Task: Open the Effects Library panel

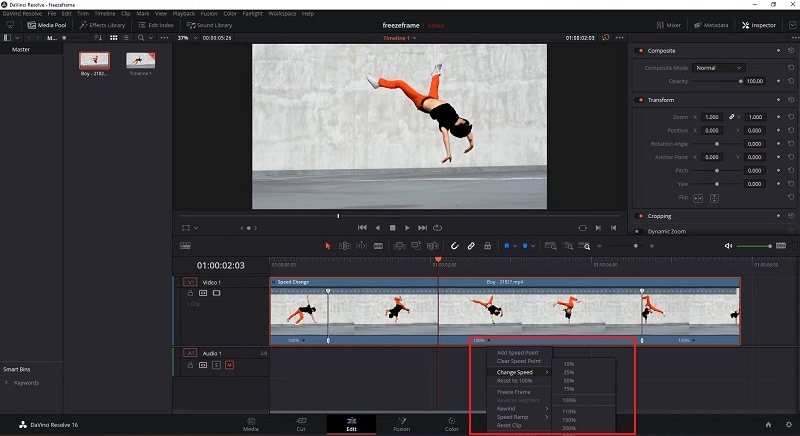Action: point(102,24)
